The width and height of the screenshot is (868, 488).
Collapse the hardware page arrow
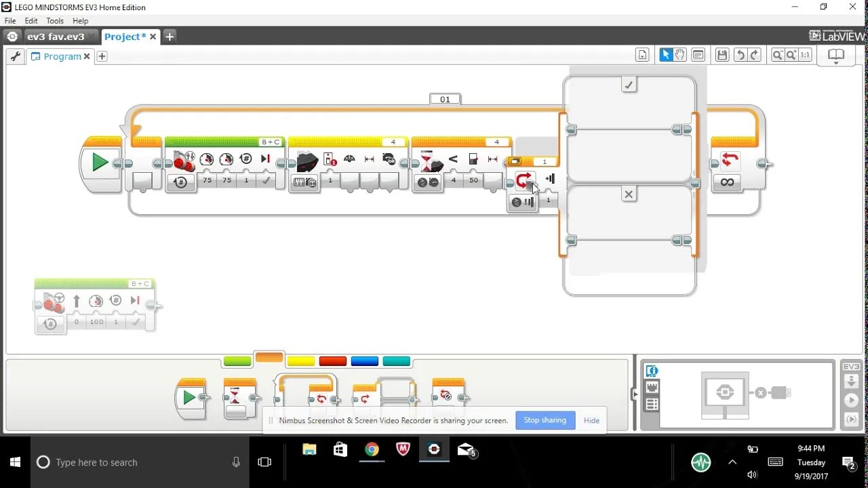[x=636, y=393]
